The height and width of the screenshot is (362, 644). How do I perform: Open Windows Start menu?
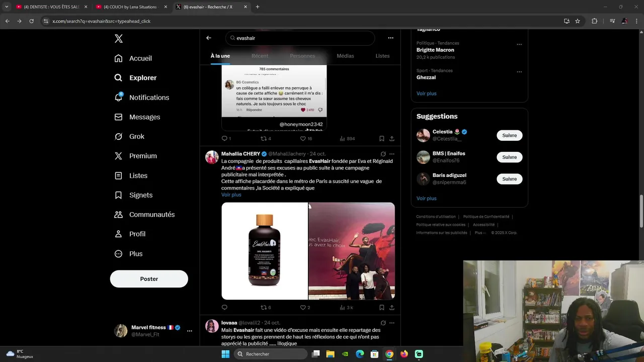tap(225, 354)
